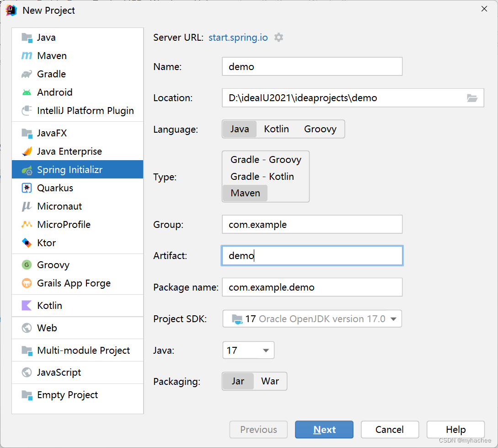Click the MicroProfile icon

pyautogui.click(x=27, y=225)
